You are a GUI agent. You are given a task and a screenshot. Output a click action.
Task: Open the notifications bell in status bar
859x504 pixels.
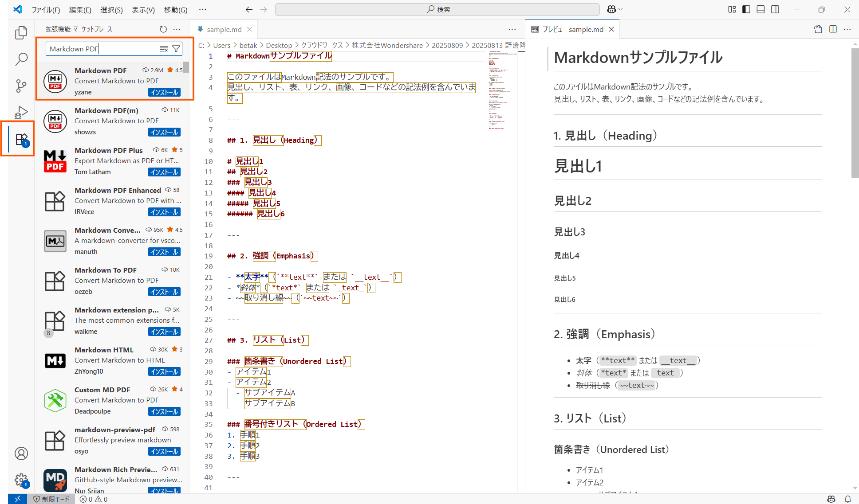point(847,499)
